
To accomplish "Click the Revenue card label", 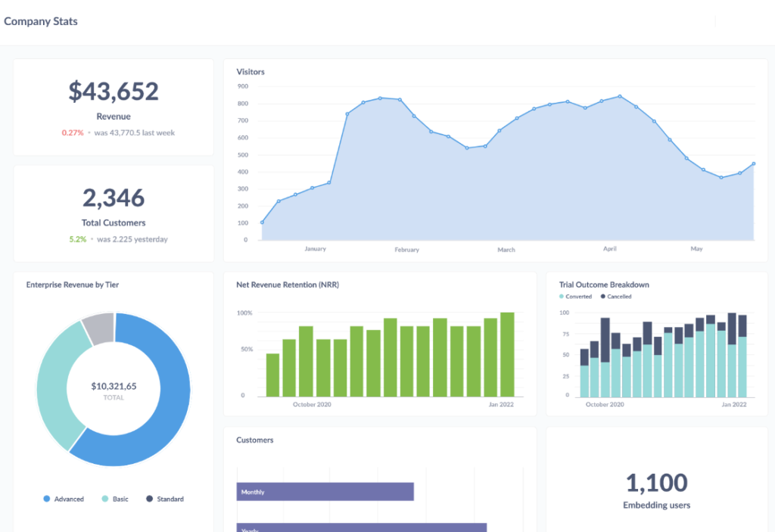I will [x=114, y=117].
